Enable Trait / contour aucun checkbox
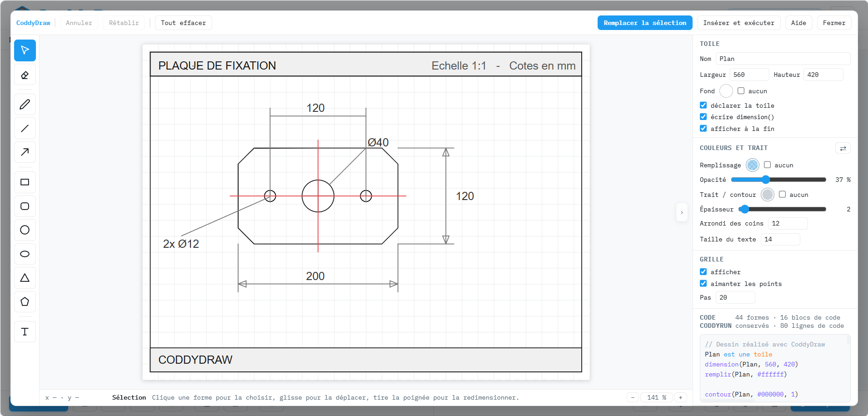 coord(783,195)
